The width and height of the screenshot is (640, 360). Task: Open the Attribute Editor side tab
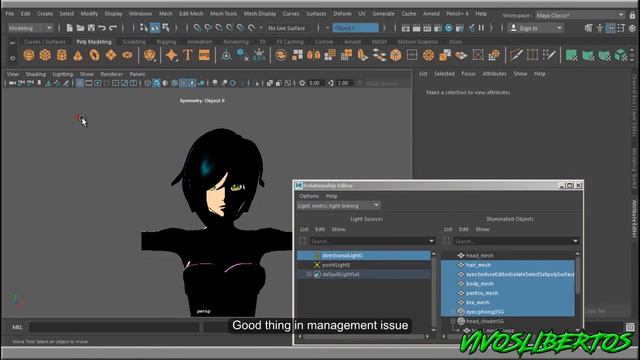[634, 218]
